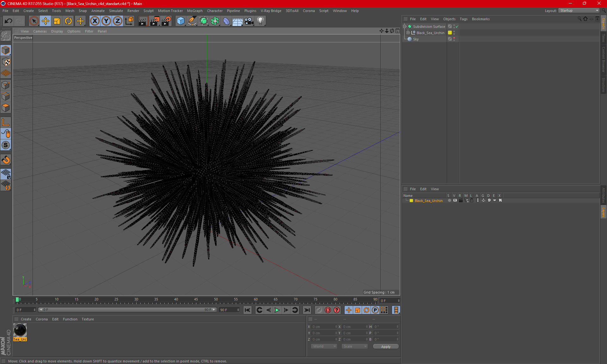Viewport: 607px width, 364px height.
Task: Click the X position input field
Action: (324, 327)
